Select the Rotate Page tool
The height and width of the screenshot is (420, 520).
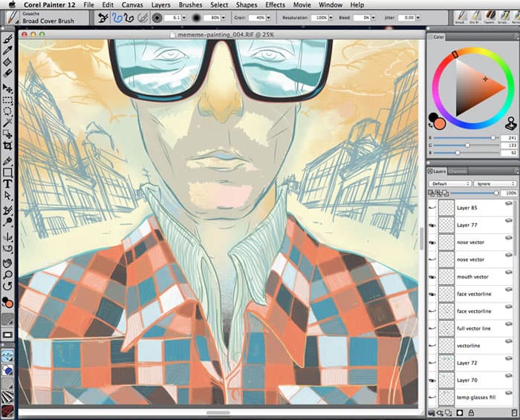coord(7,286)
